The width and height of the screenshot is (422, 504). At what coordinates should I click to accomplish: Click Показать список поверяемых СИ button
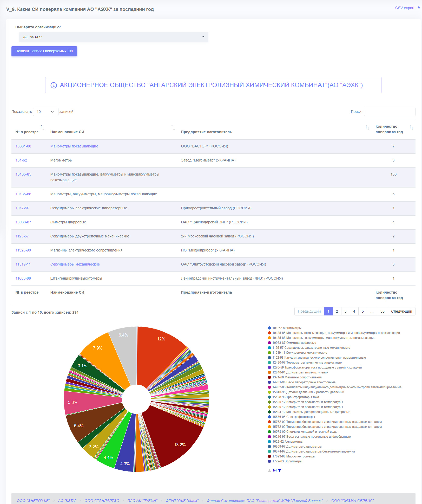[x=44, y=51]
